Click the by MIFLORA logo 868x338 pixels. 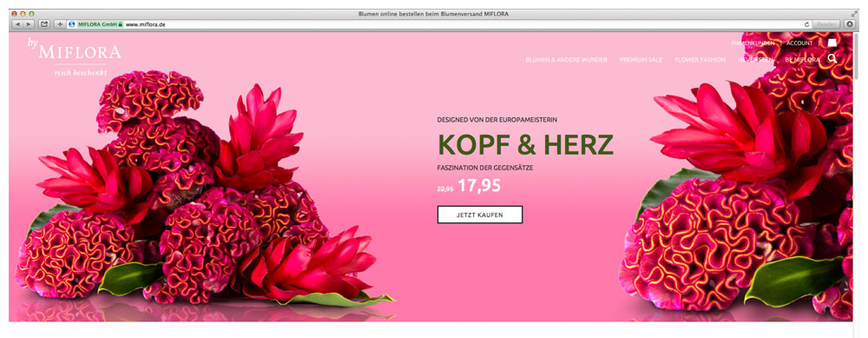click(74, 50)
